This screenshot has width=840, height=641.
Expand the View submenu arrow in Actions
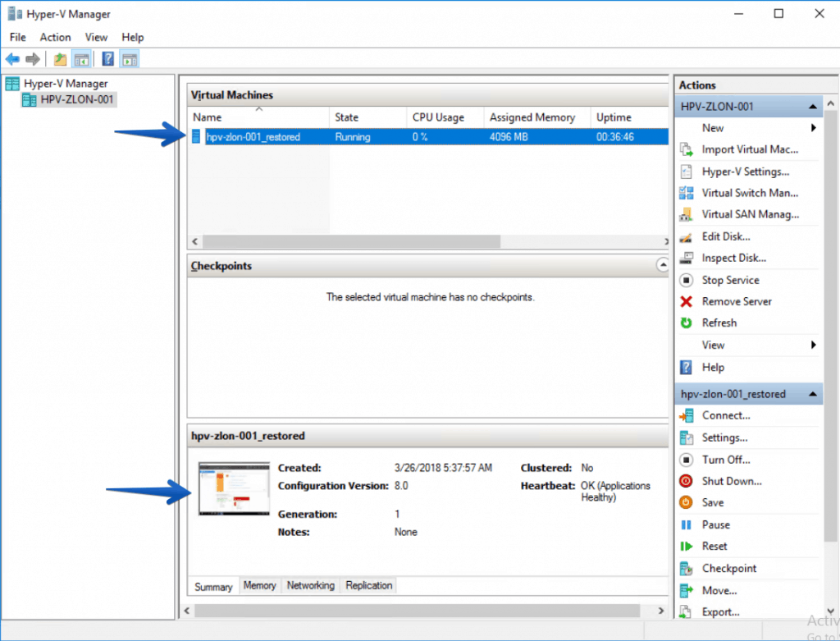point(813,345)
